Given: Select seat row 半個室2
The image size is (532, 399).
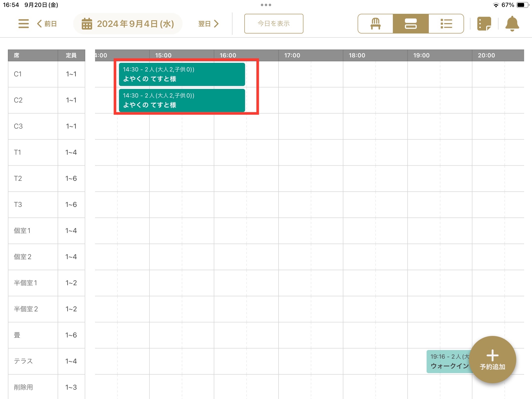Looking at the screenshot, I should pos(33,309).
